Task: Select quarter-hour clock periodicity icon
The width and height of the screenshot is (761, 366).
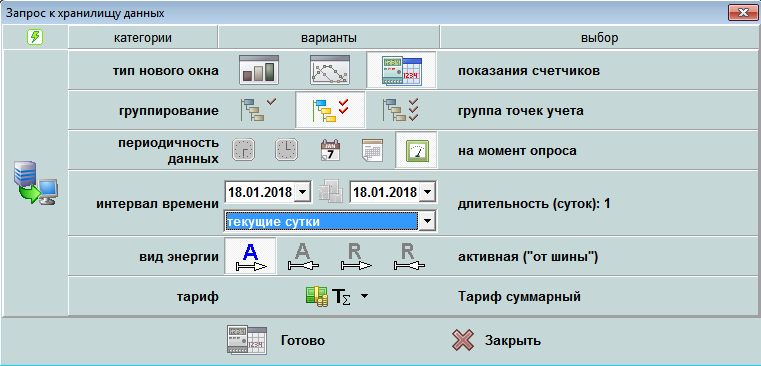Action: pos(243,150)
